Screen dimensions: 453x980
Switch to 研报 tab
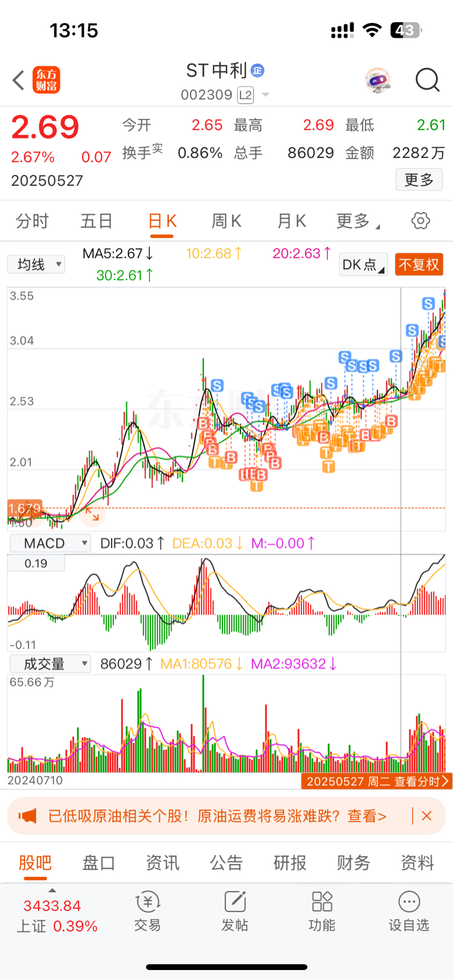[x=290, y=863]
